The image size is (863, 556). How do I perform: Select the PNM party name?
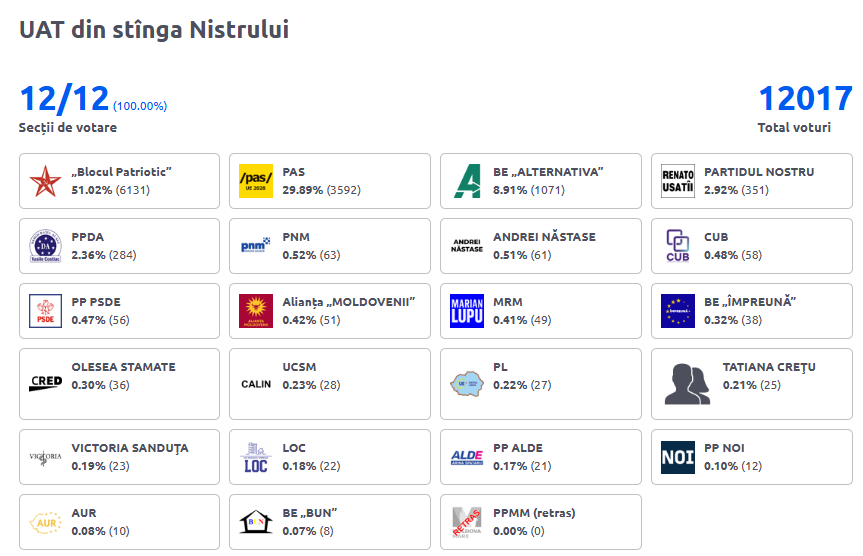click(x=296, y=237)
